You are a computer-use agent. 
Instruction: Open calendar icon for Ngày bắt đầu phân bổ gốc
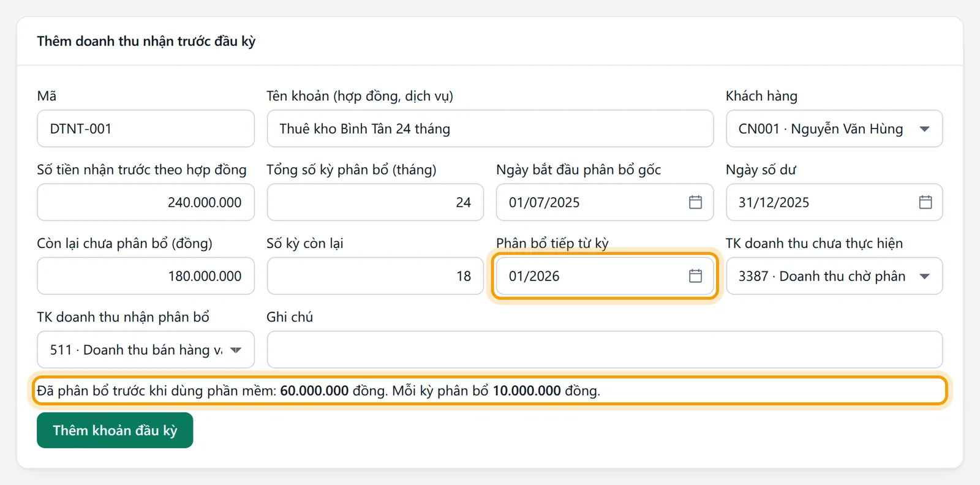695,202
